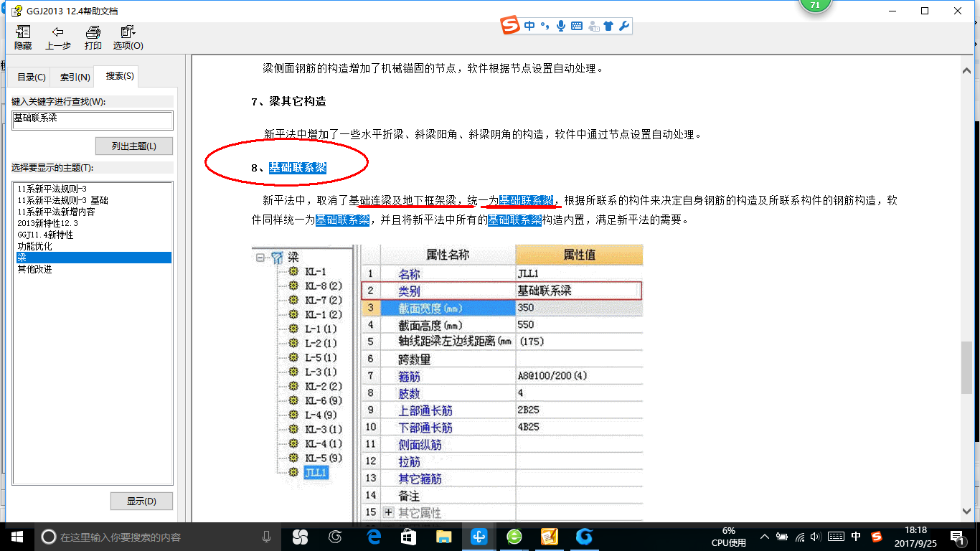Select topic 11系新平法规则-3 基础
Screen dimensions: 980x551
(x=62, y=200)
